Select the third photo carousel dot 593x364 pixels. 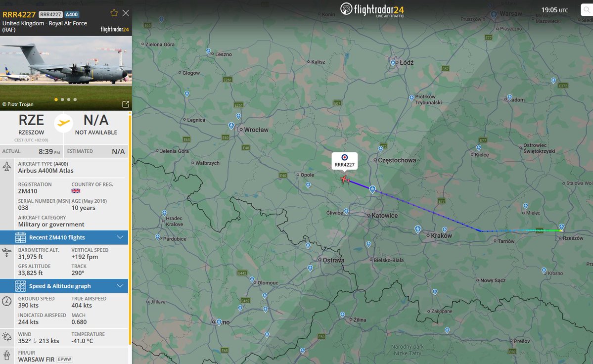tap(69, 100)
